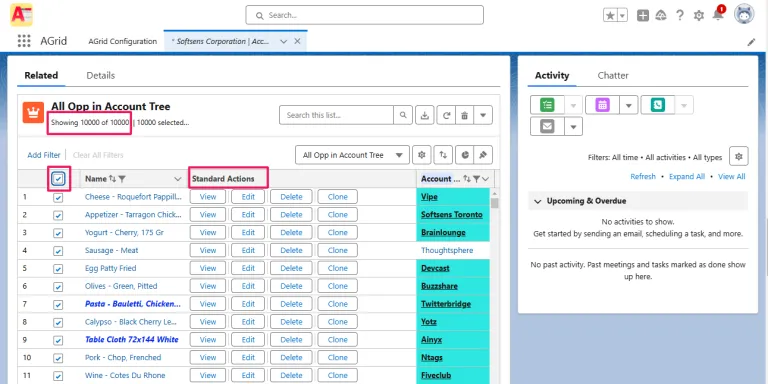
Task: Open the Softsens Corporation tab dropdown chevron
Action: click(283, 42)
